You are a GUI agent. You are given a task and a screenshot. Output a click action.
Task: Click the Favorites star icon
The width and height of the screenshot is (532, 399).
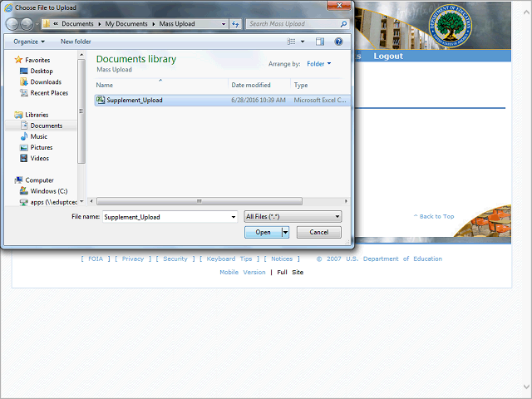pyautogui.click(x=18, y=60)
